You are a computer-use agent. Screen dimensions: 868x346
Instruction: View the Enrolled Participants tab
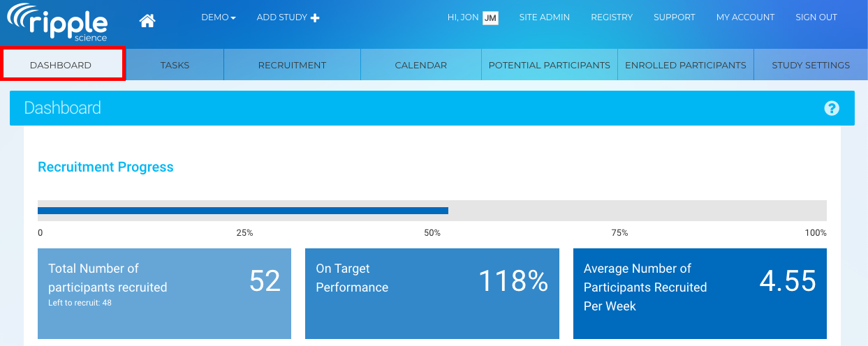pos(685,65)
